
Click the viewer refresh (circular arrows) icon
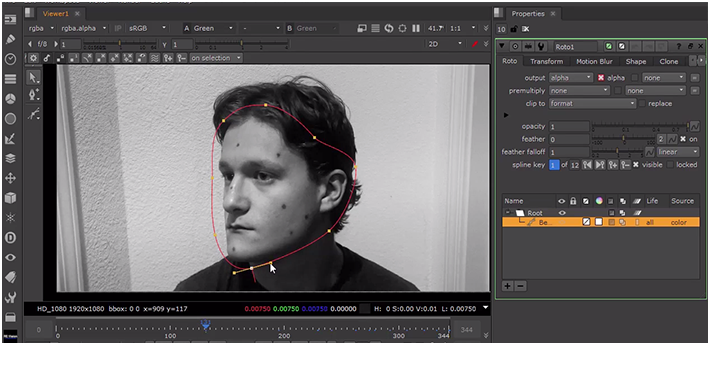(x=389, y=28)
